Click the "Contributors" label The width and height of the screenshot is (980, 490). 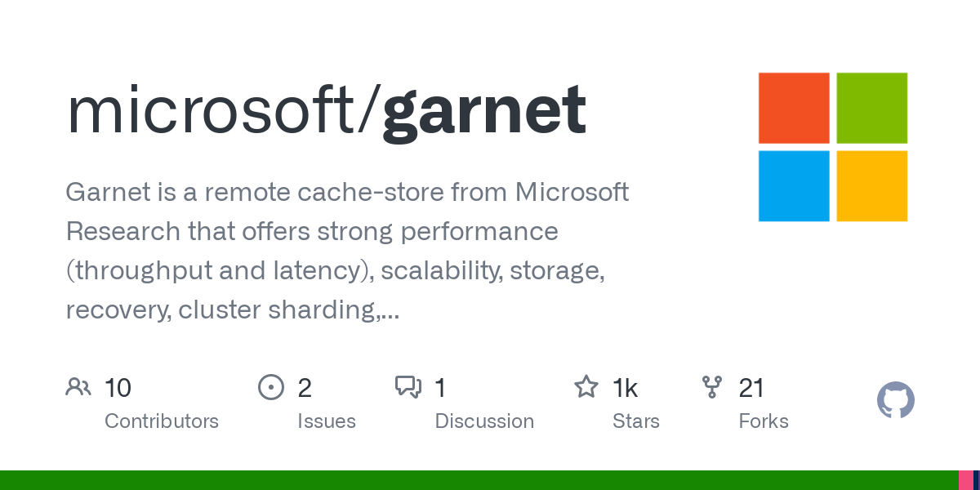click(162, 421)
